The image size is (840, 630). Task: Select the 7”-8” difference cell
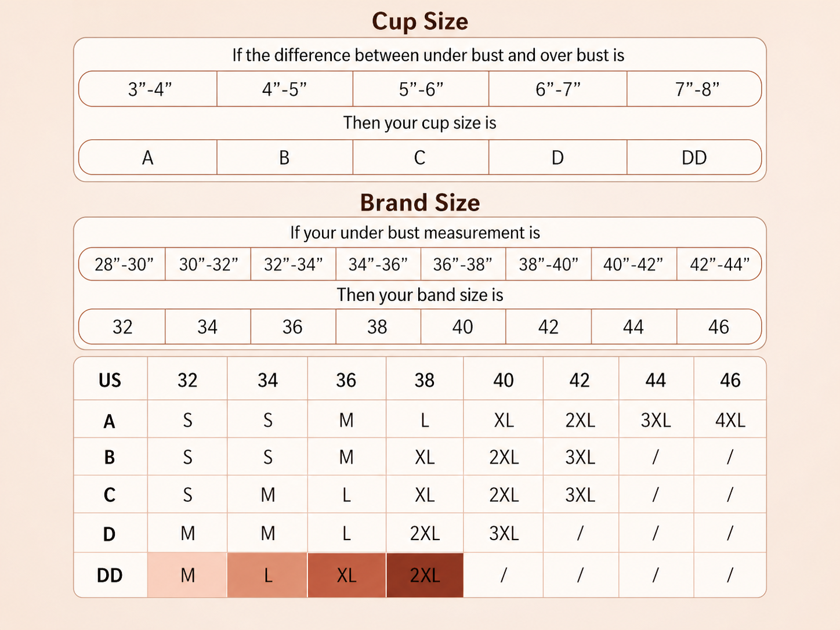[x=694, y=89]
